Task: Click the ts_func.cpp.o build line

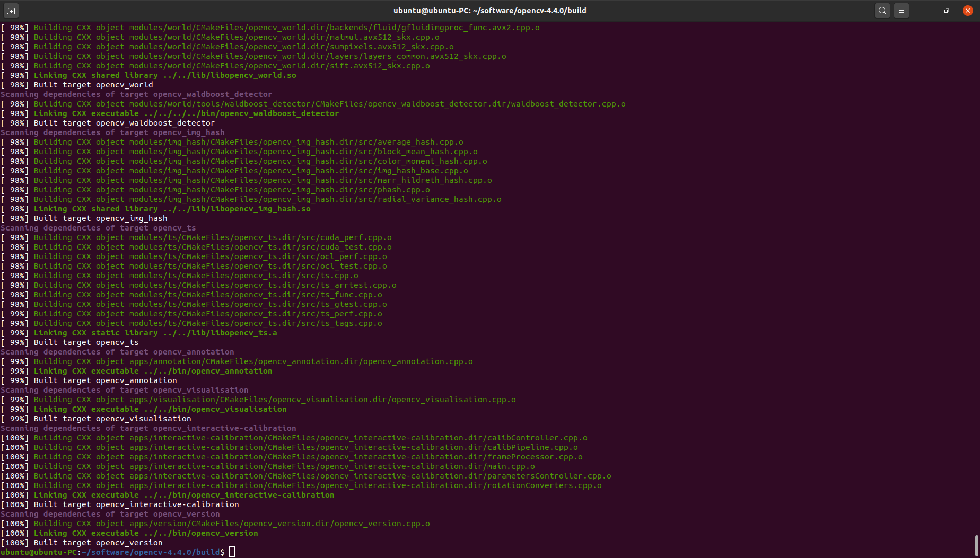Action: (x=191, y=295)
